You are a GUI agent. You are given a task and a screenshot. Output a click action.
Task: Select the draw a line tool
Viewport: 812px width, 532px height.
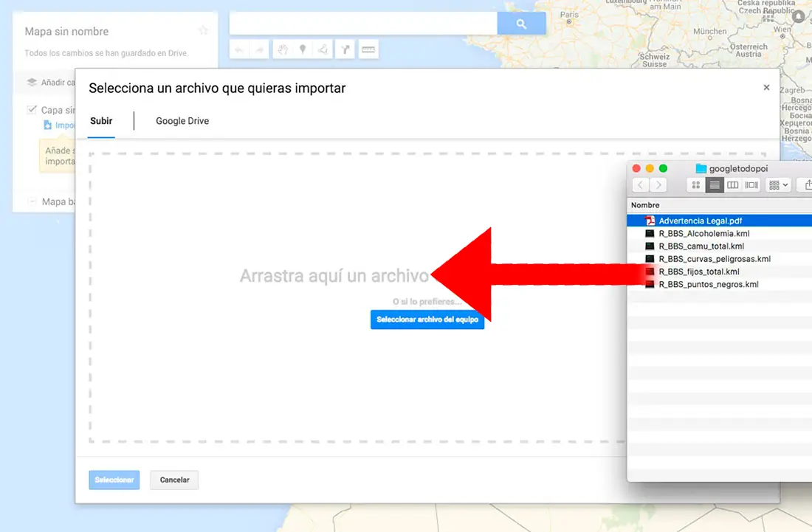pos(323,49)
